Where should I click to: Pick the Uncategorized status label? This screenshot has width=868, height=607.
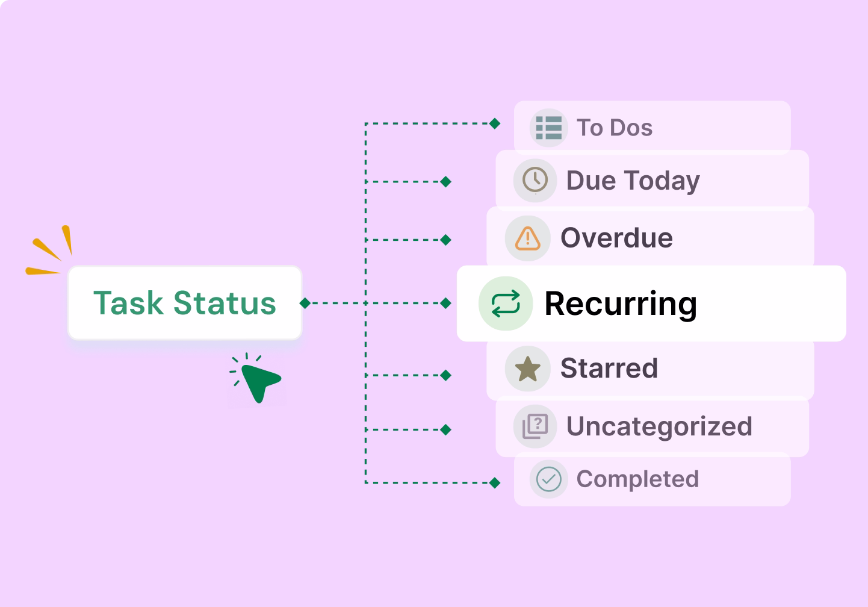coord(659,426)
